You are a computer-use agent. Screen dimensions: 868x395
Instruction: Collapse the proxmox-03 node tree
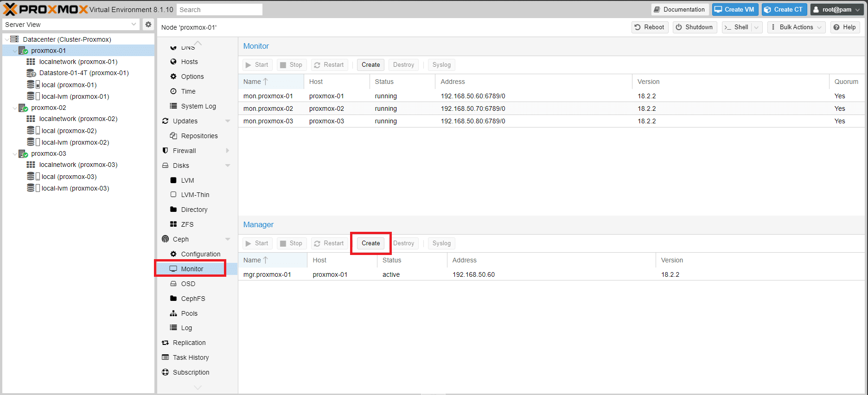click(x=14, y=153)
